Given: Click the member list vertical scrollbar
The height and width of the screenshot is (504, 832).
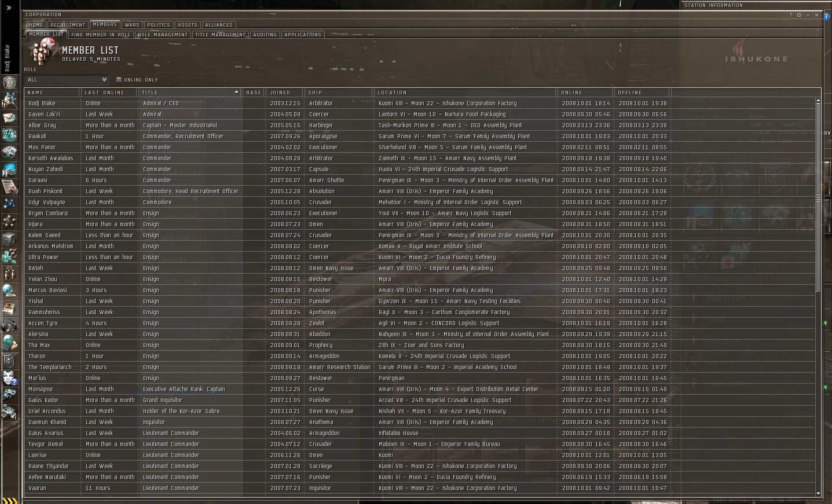Looking at the screenshot, I should tap(818, 197).
